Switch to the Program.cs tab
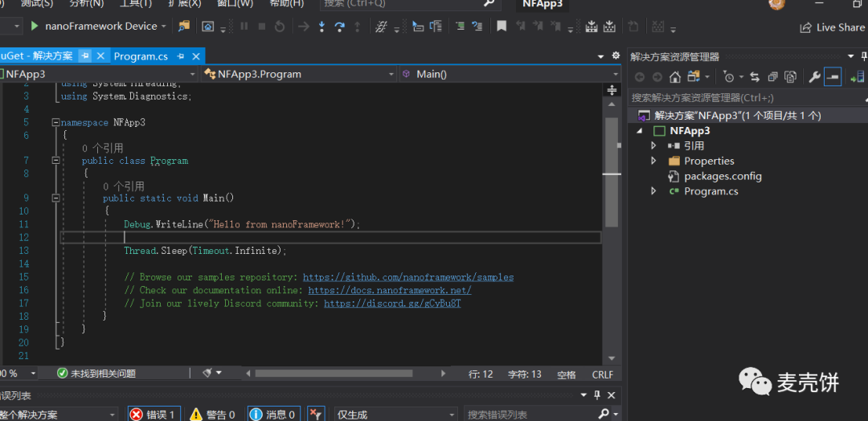 point(141,56)
